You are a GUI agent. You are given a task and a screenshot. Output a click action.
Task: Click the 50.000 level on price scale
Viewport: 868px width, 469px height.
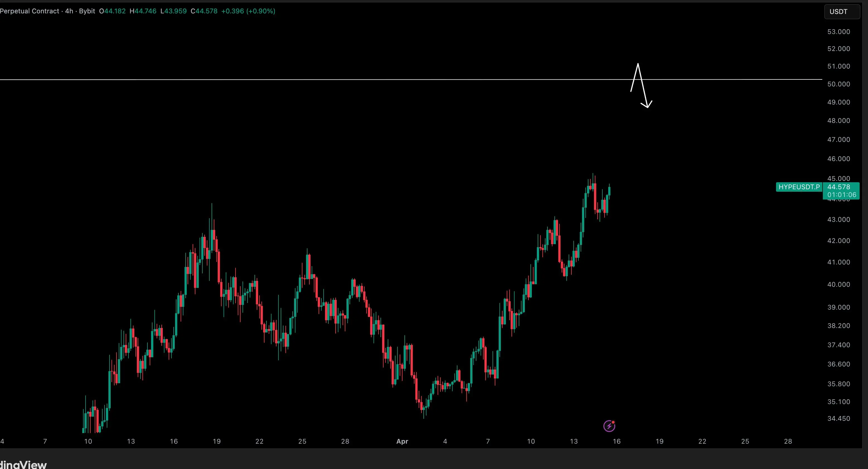click(x=838, y=84)
